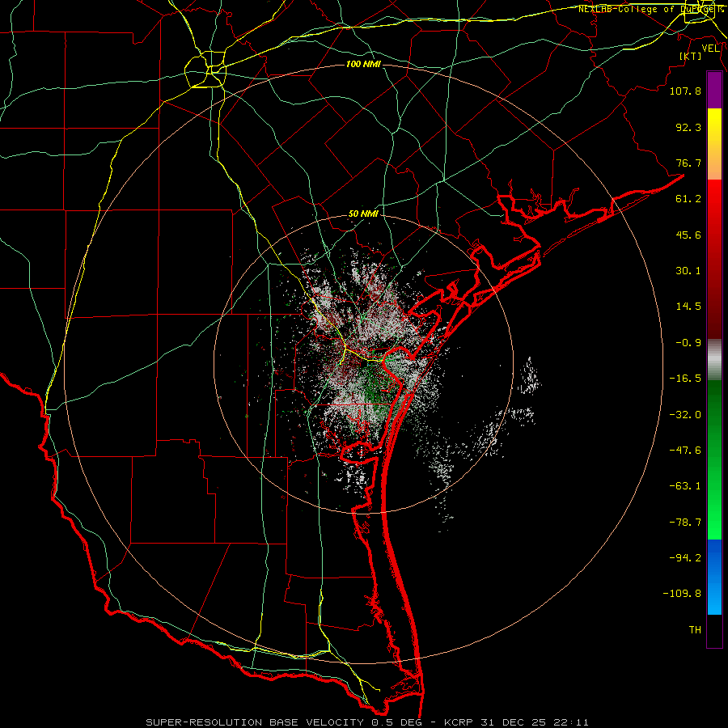Click the TH legend label
The width and height of the screenshot is (728, 728).
[695, 630]
